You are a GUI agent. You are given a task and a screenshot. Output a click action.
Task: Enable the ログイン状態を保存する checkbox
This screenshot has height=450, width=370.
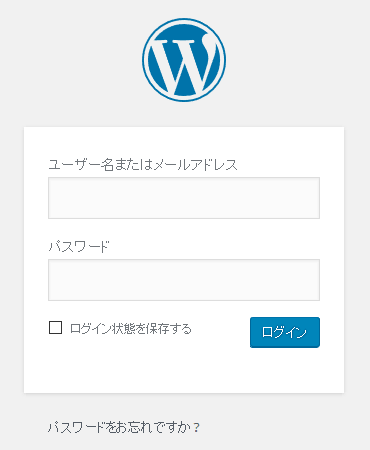[x=55, y=327]
